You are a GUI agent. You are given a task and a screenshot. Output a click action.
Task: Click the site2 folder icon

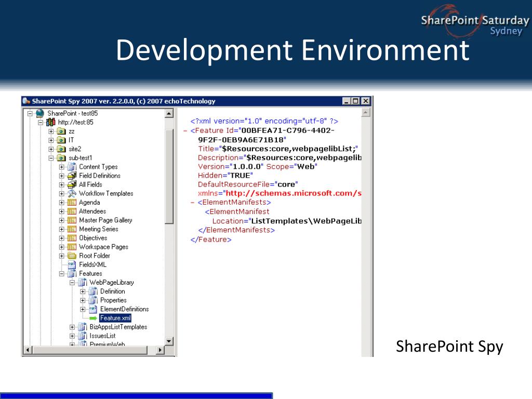[61, 149]
